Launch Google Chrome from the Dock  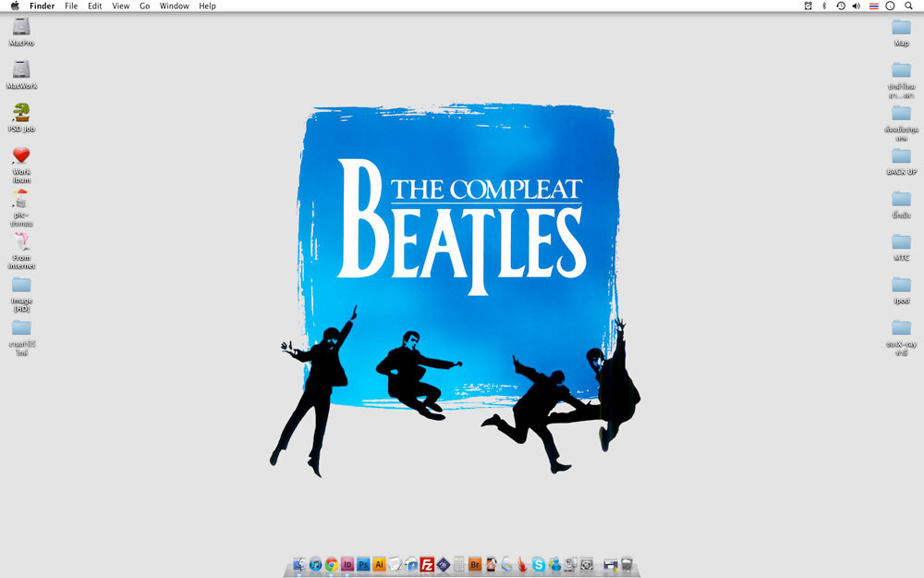coord(331,565)
